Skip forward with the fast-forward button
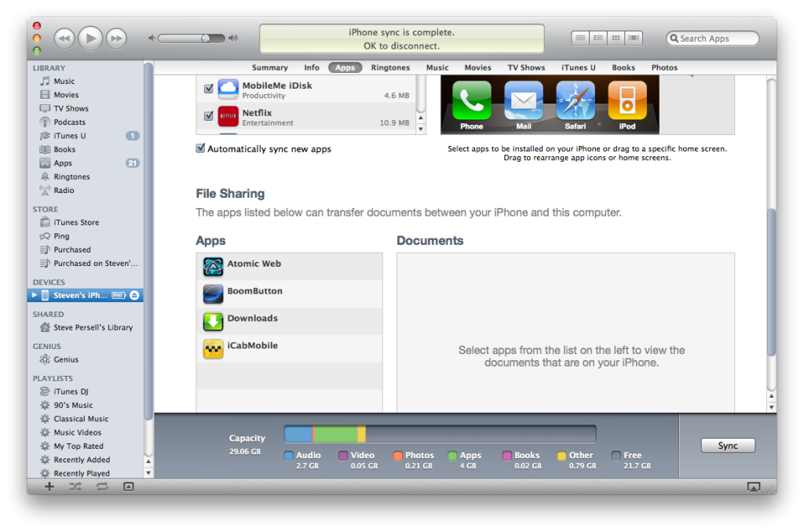 coord(116,38)
